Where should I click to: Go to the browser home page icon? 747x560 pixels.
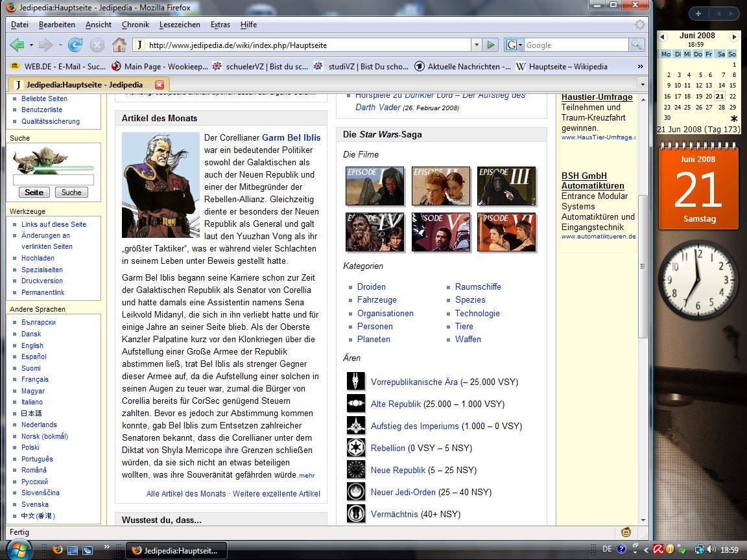(x=119, y=45)
